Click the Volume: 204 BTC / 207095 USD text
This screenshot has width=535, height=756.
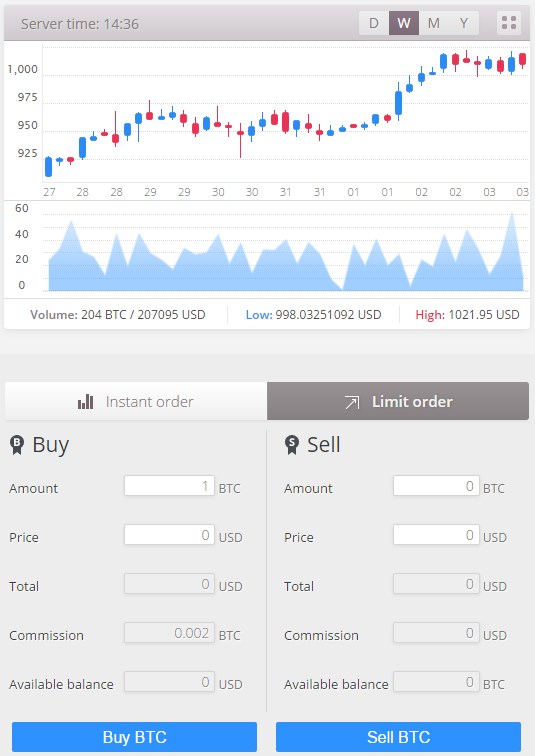coord(118,315)
